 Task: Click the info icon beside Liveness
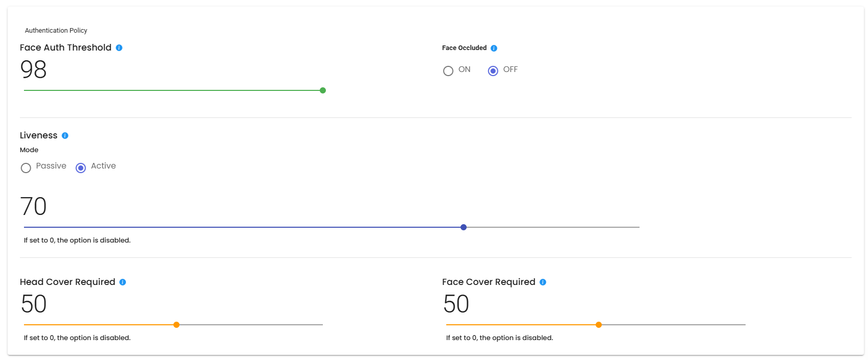(x=65, y=135)
